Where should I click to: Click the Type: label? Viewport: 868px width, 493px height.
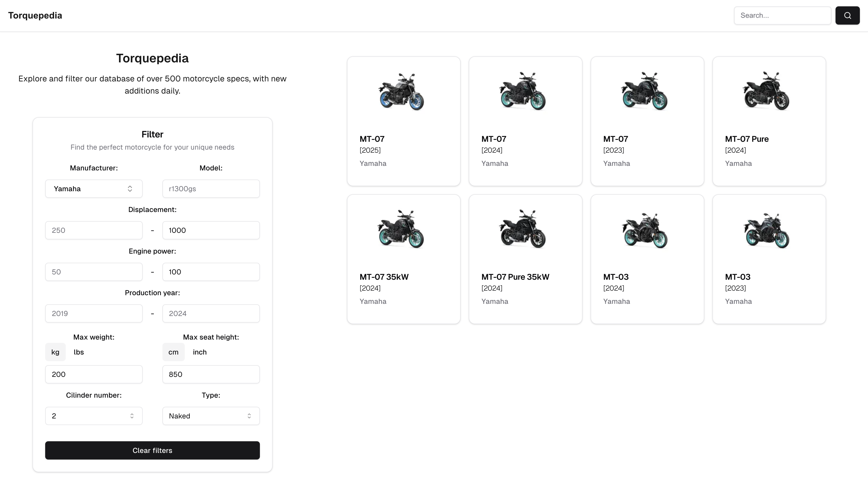tap(211, 395)
